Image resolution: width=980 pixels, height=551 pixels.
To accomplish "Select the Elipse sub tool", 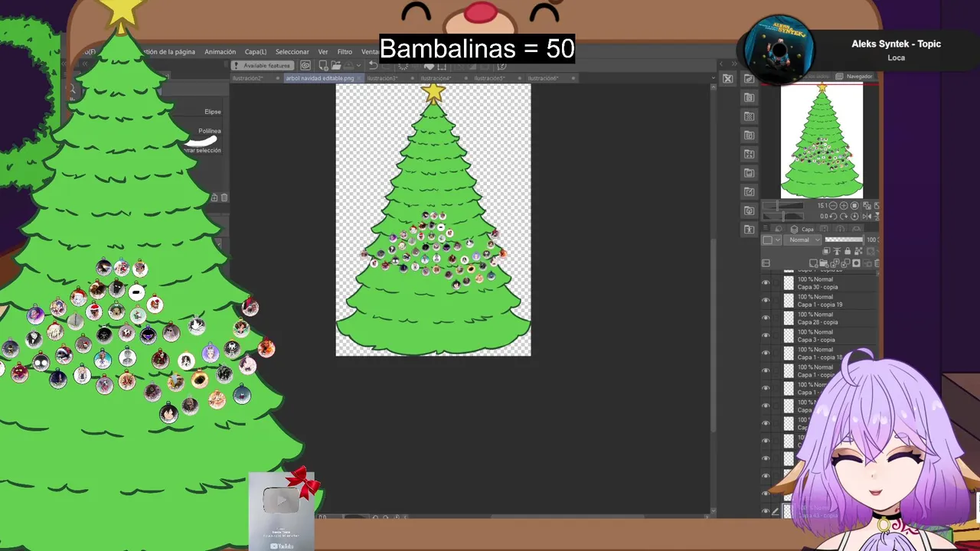I will pos(212,112).
